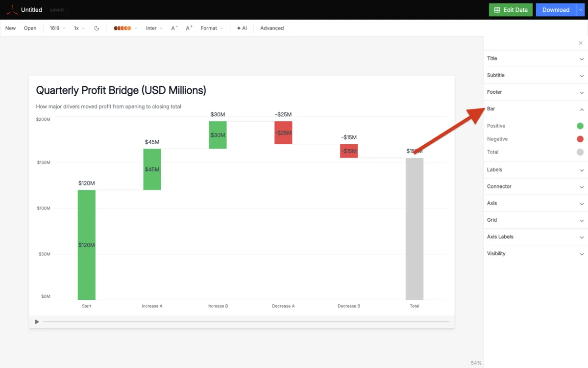Open the 1x scale dropdown
Screen dimensions: 588x368
pyautogui.click(x=79, y=28)
